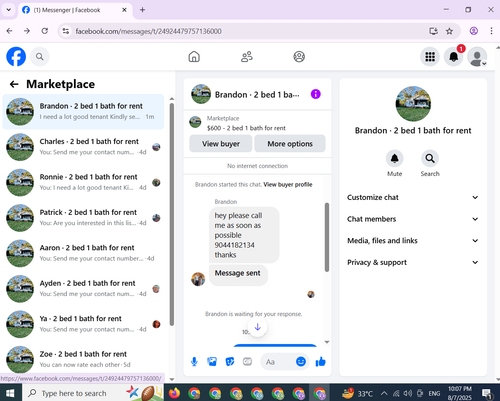Go back from Marketplace list arrow
The image size is (500, 401).
coord(14,84)
